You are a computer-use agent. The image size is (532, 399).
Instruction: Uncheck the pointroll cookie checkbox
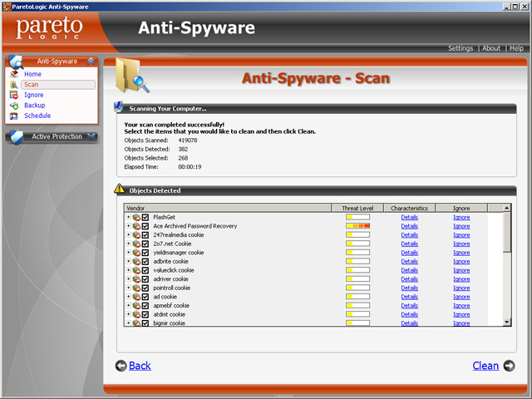pos(145,288)
